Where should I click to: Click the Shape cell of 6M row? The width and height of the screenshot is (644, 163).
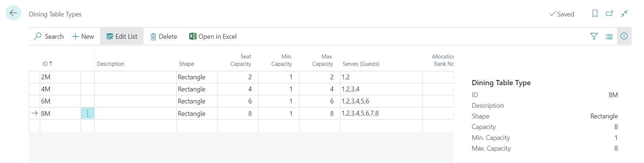[x=197, y=101]
